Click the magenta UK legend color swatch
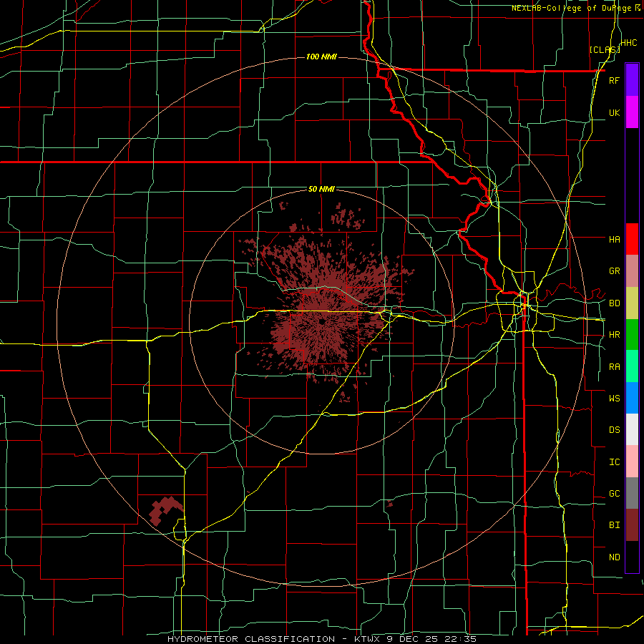 (x=632, y=112)
